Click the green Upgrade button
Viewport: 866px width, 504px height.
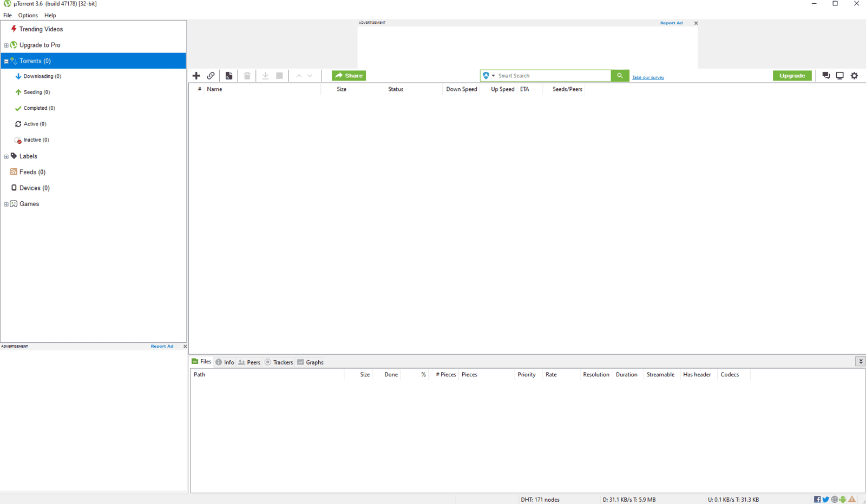click(x=792, y=76)
